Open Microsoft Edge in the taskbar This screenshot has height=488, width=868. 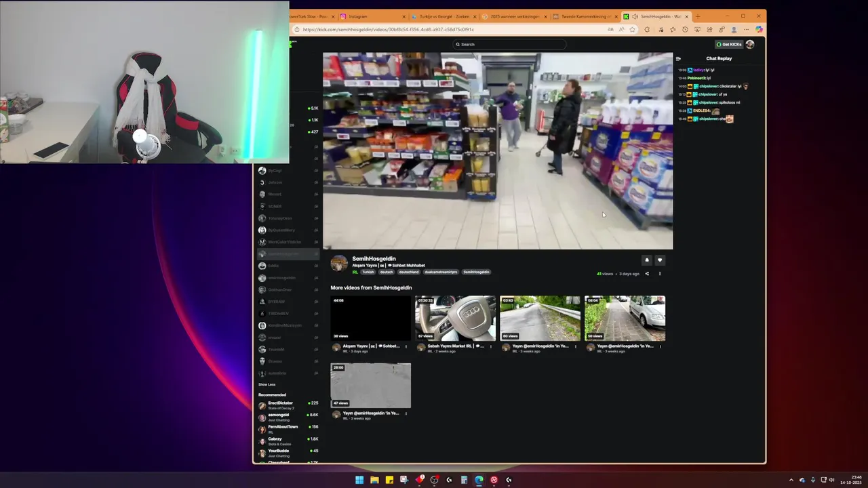[479, 480]
